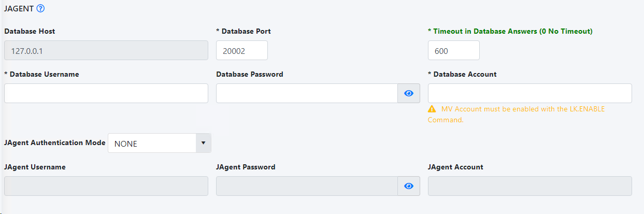This screenshot has width=644, height=214.
Task: Click the JAgent Username field
Action: [x=106, y=186]
